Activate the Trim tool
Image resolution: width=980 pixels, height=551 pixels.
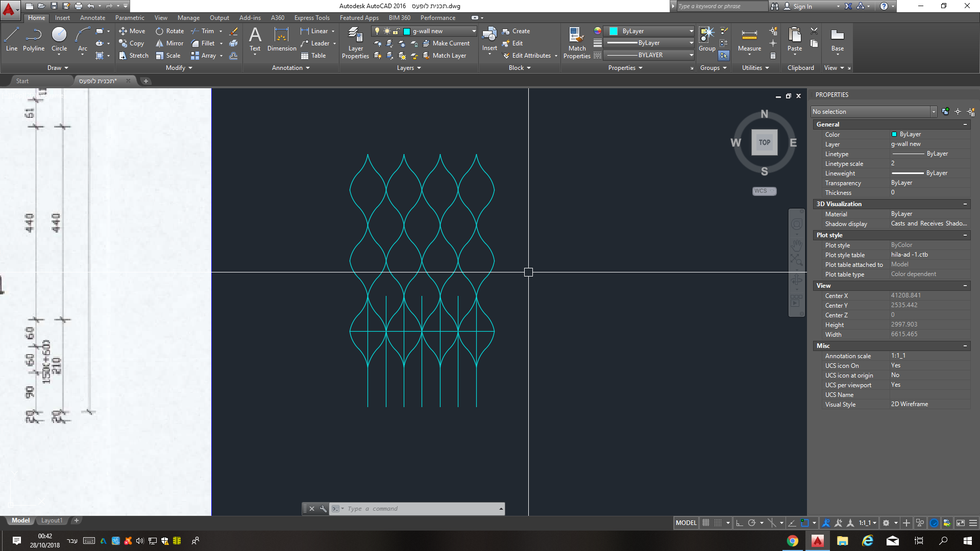click(203, 31)
